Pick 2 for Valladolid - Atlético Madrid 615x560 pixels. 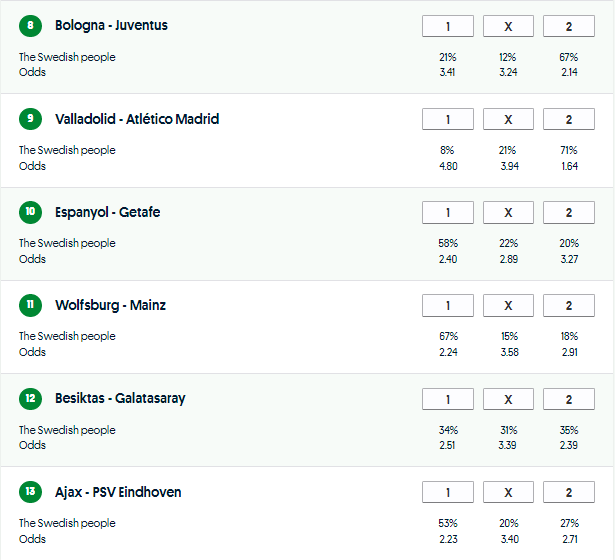click(x=568, y=120)
